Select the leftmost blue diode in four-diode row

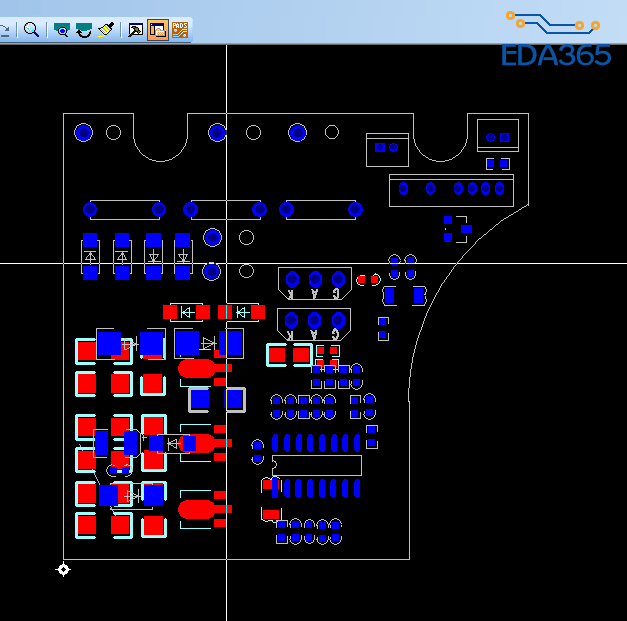click(x=90, y=256)
